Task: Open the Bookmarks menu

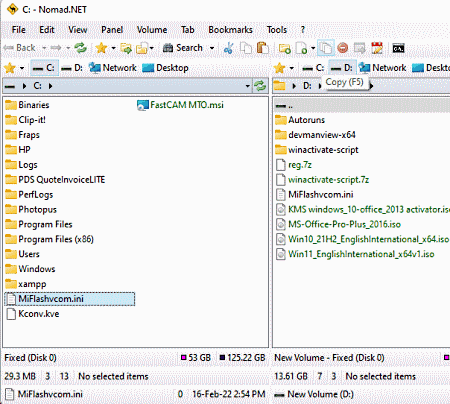Action: [x=230, y=30]
